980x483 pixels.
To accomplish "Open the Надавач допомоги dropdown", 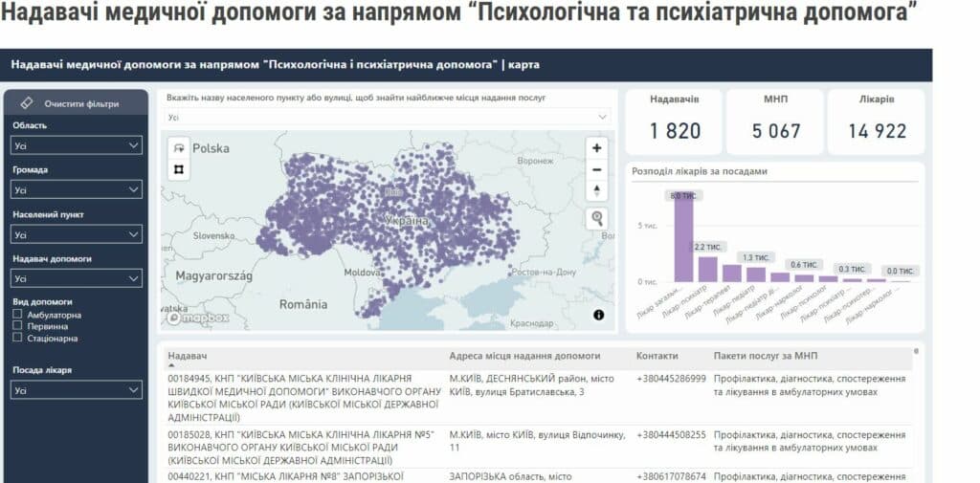I will [x=77, y=278].
